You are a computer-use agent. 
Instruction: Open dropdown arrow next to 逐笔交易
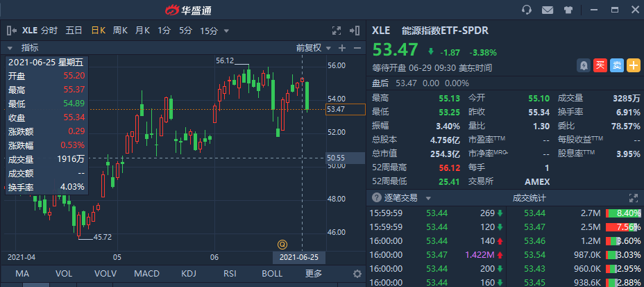[428, 198]
